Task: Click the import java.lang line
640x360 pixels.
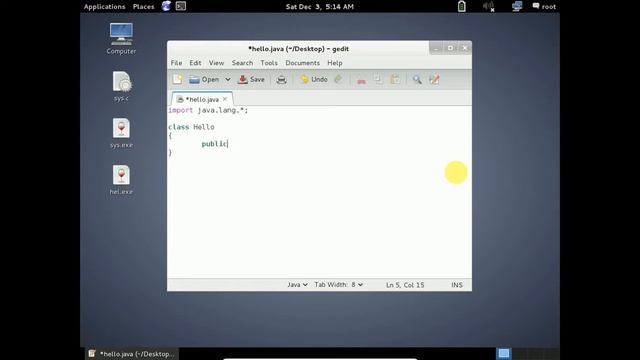Action: pos(208,110)
